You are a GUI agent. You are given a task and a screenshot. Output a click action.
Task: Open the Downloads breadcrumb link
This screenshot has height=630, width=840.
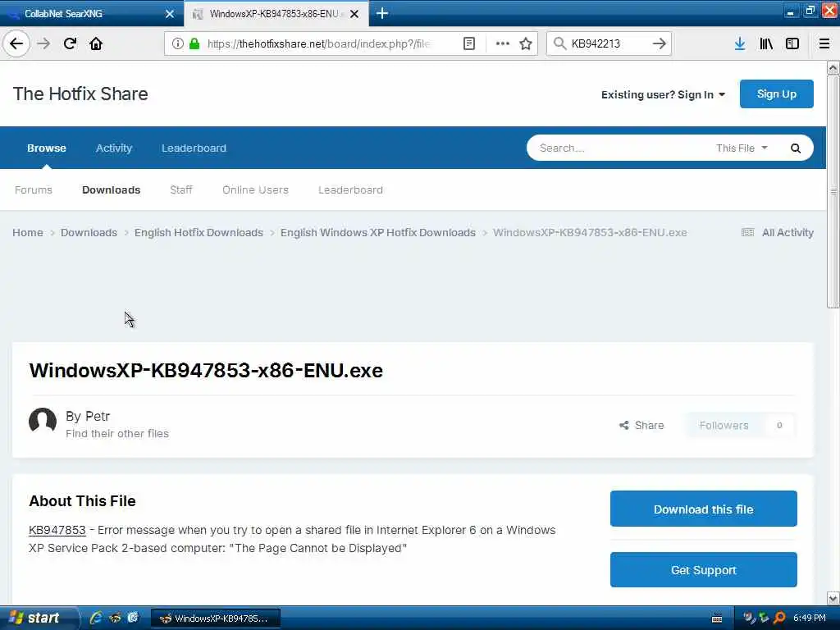(89, 232)
